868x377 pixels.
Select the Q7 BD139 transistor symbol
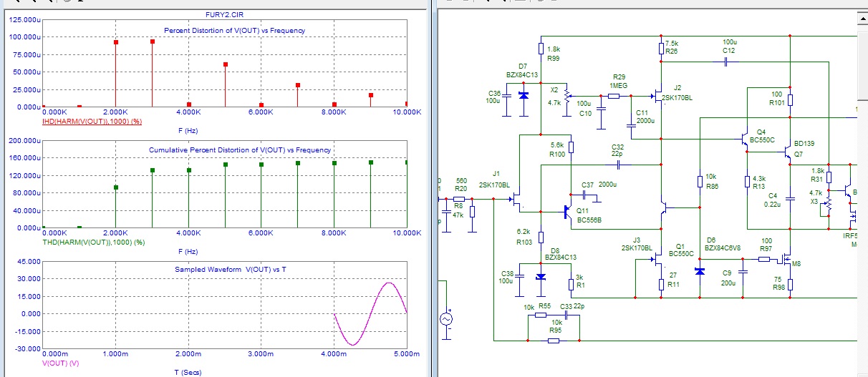[787, 152]
